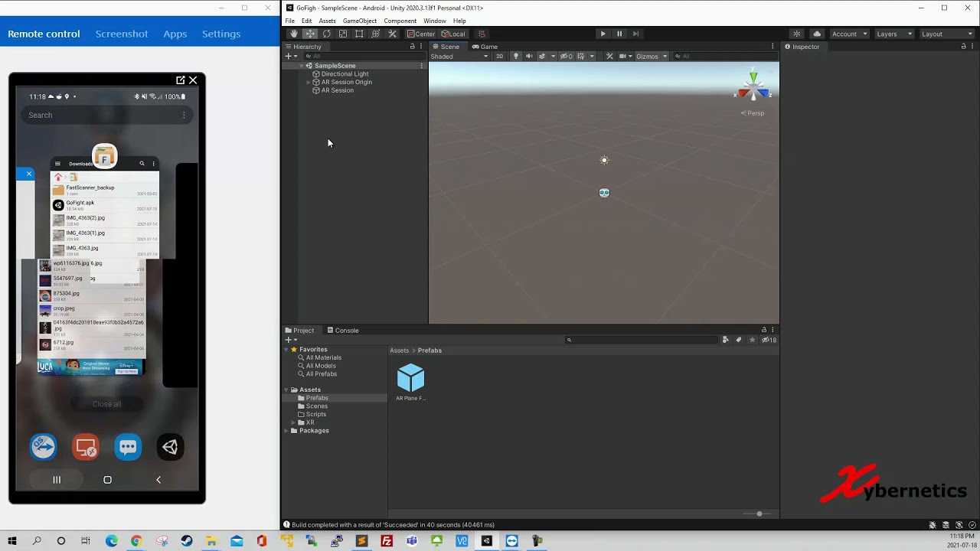Click the Project panel search field
Viewport: 980px width, 551px height.
(x=642, y=340)
